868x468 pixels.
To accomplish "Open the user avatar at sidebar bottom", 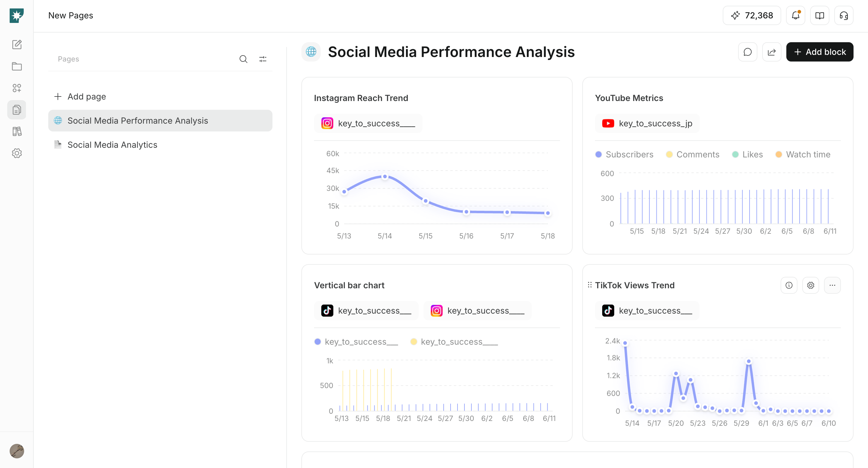I will (x=17, y=451).
